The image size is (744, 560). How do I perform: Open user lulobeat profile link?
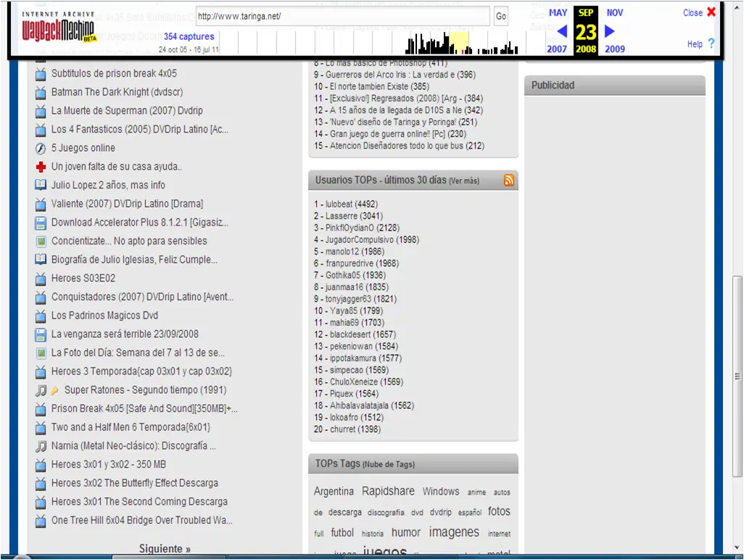339,204
